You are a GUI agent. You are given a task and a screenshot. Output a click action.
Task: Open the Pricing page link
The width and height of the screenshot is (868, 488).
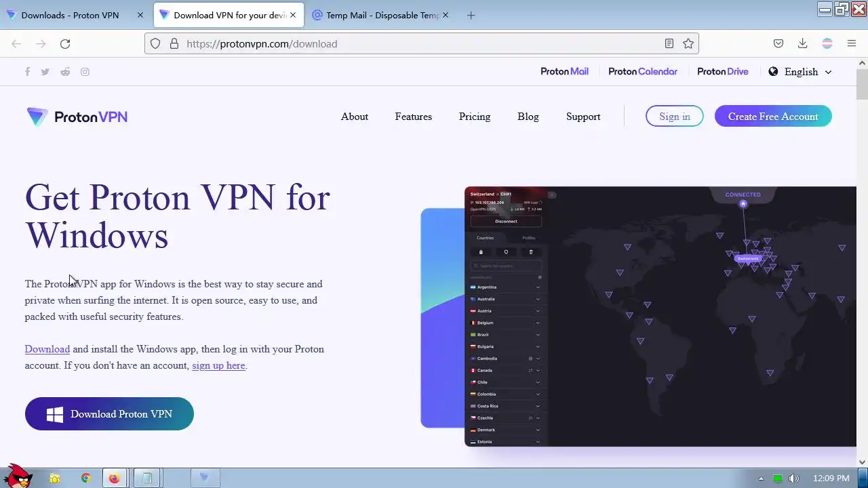475,117
